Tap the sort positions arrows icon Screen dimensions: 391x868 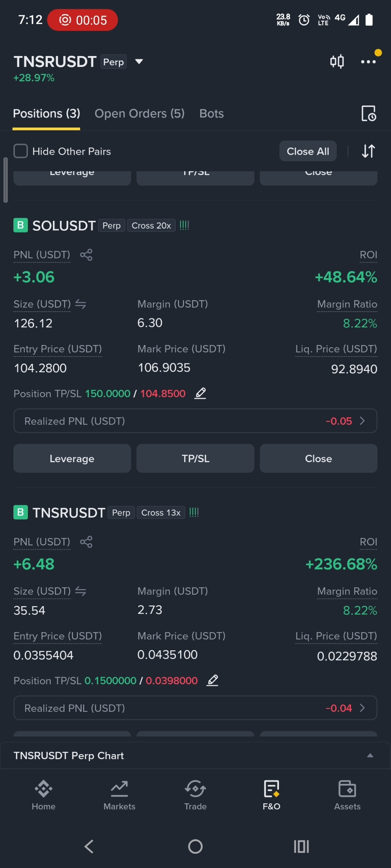[368, 151]
